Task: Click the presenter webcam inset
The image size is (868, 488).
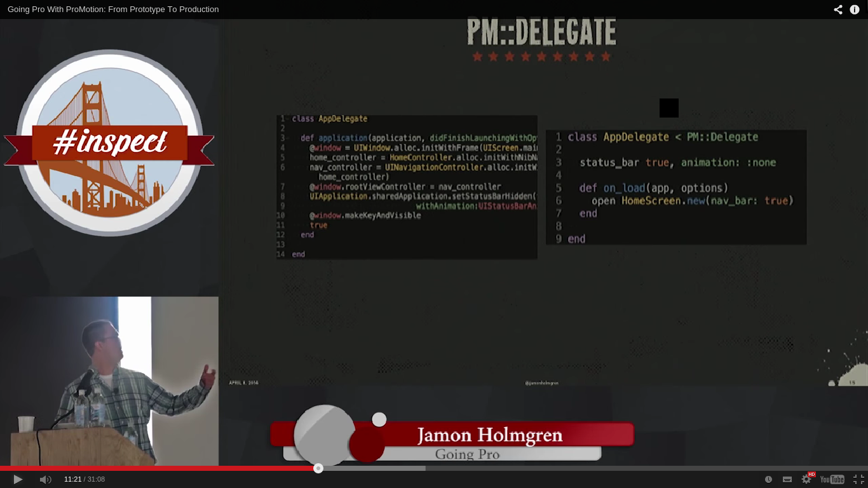Action: pos(109,381)
